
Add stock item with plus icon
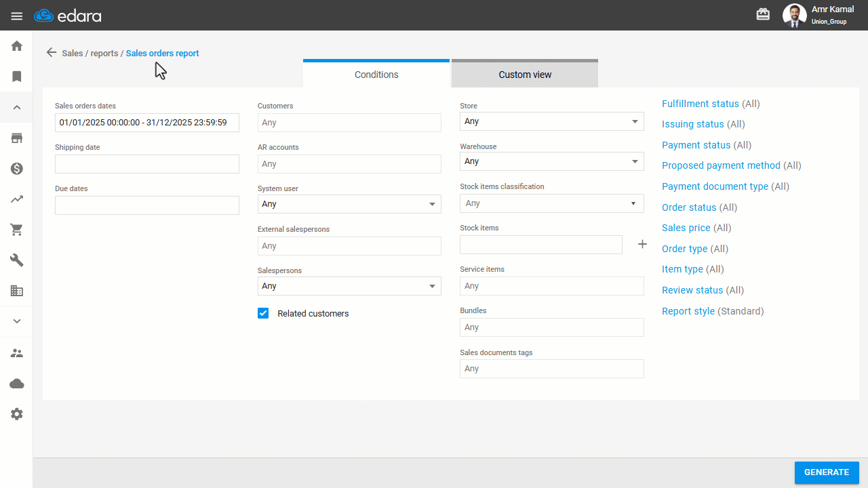pyautogui.click(x=642, y=244)
